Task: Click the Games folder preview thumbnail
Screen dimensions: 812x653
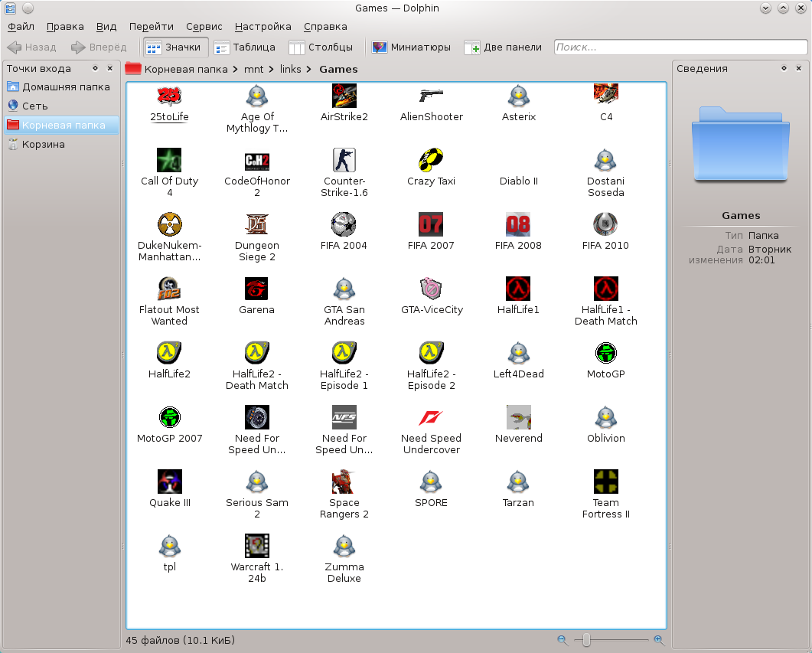Action: 741,144
